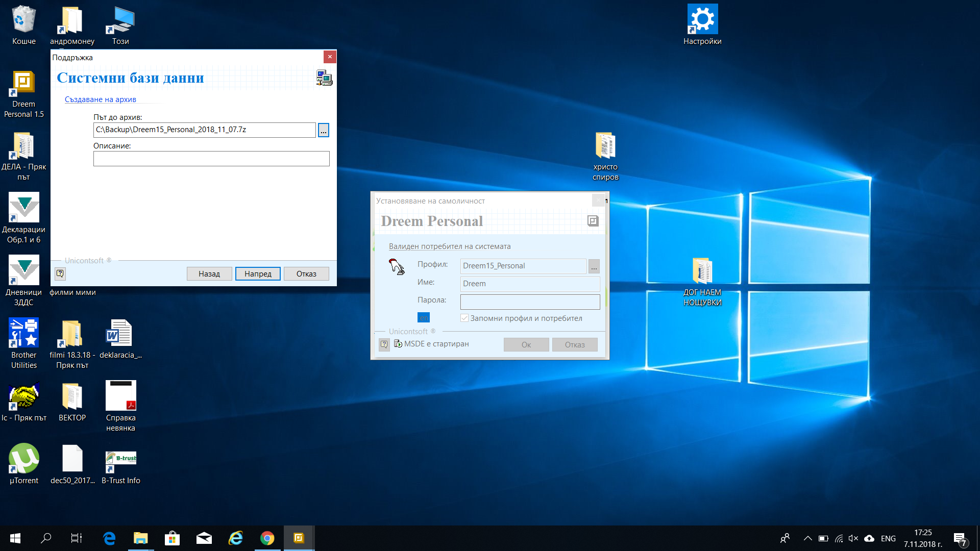
Task: Open File Explorer from taskbar
Action: tap(140, 538)
